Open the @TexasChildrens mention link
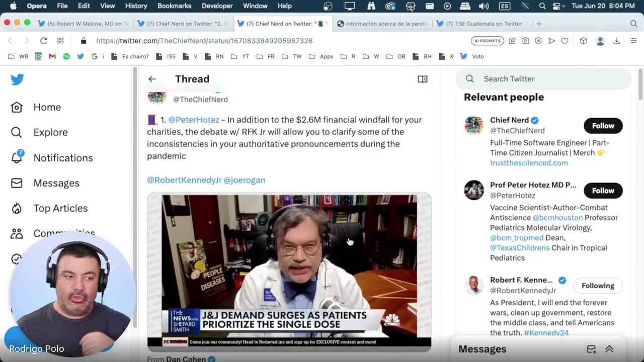Viewport: 644px width, 362px height. pyautogui.click(x=520, y=248)
